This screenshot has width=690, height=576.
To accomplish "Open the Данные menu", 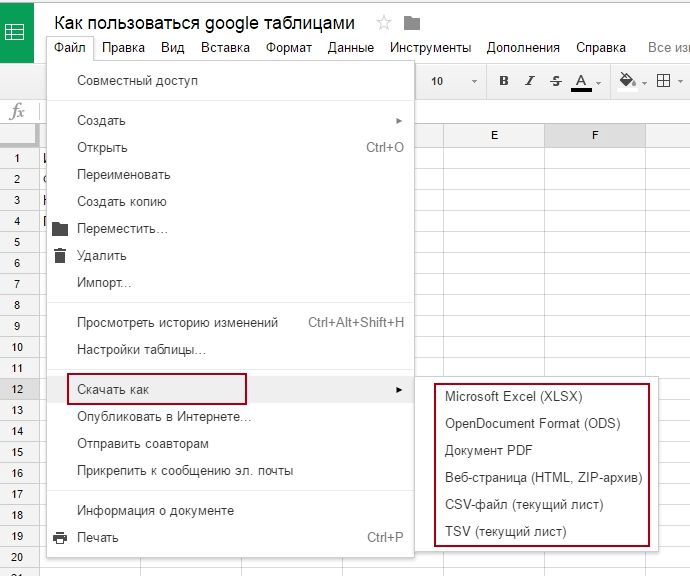I will (351, 47).
